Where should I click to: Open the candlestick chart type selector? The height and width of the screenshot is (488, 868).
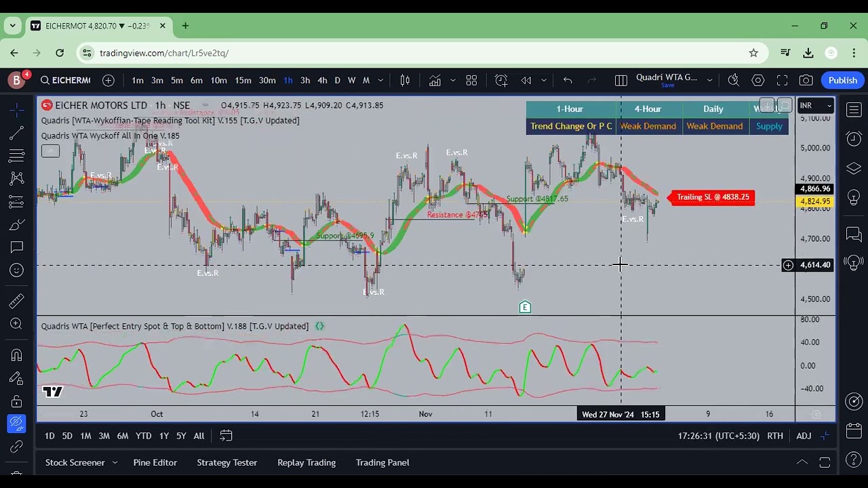[405, 80]
